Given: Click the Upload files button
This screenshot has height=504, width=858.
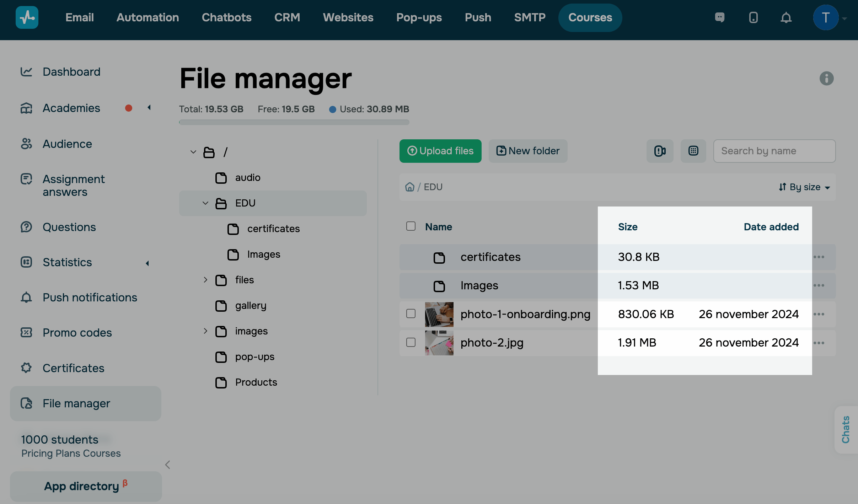Looking at the screenshot, I should (440, 151).
